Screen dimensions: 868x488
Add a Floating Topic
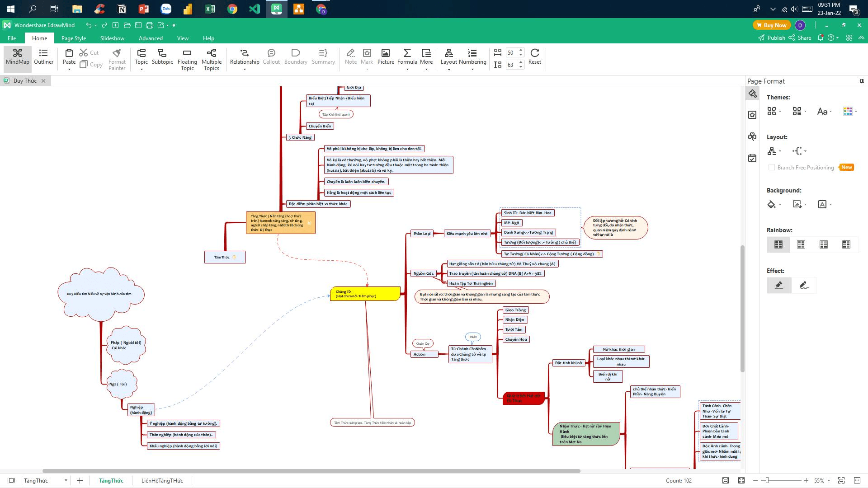coord(187,60)
